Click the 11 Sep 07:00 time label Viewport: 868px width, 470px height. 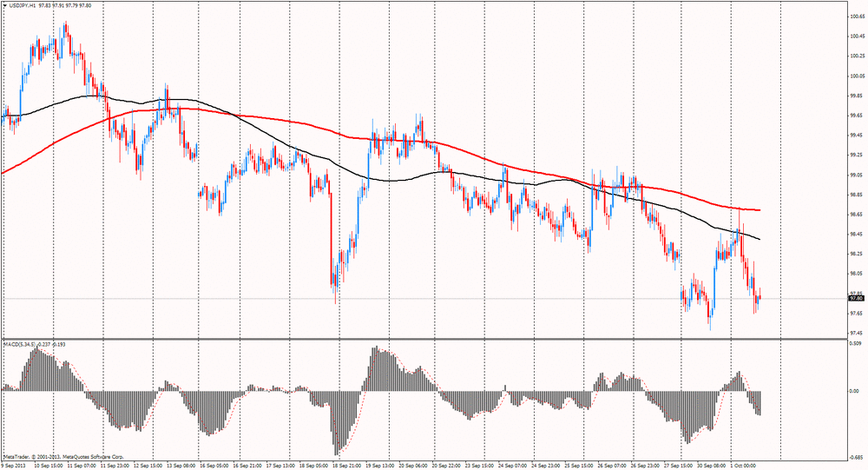tap(80, 467)
